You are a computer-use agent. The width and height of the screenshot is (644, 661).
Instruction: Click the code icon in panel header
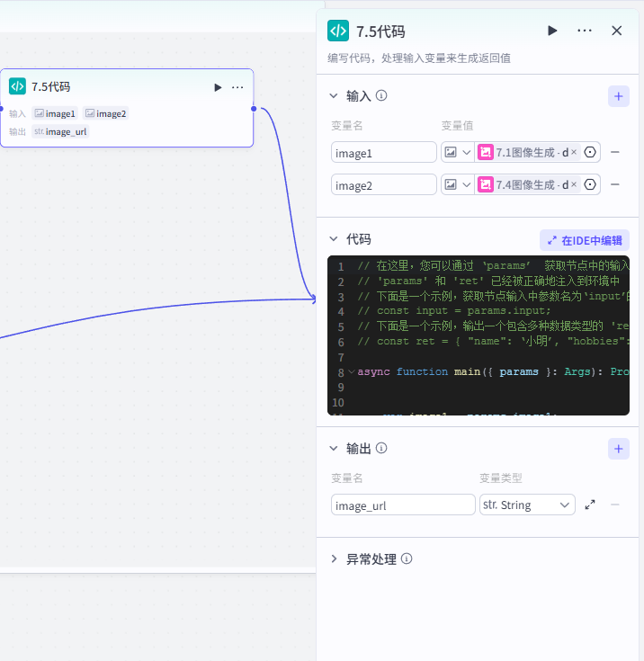pyautogui.click(x=338, y=31)
